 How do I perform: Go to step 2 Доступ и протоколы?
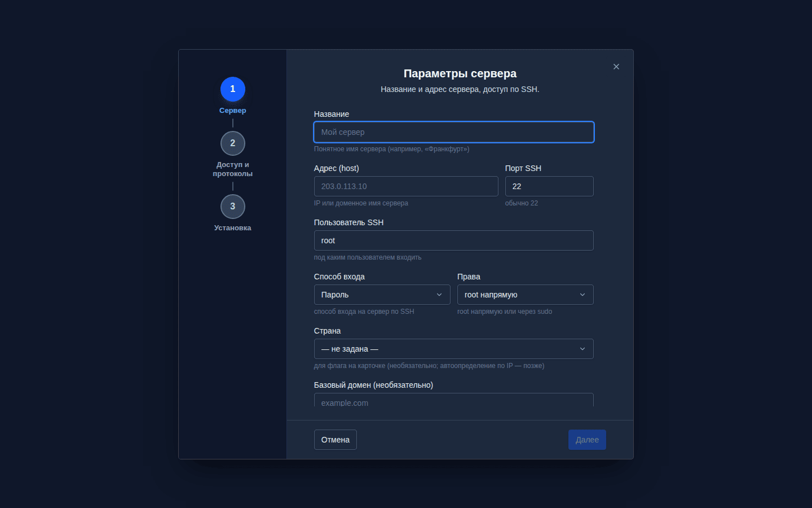233,143
